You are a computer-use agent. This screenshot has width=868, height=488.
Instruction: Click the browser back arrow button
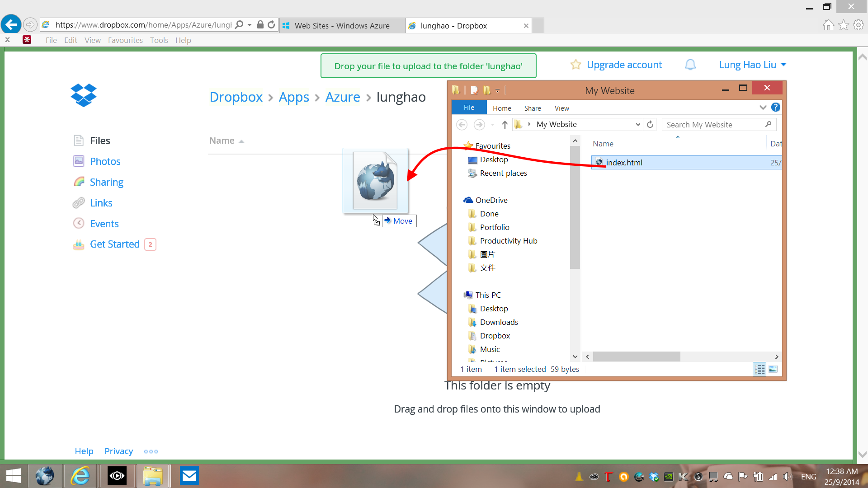point(11,24)
